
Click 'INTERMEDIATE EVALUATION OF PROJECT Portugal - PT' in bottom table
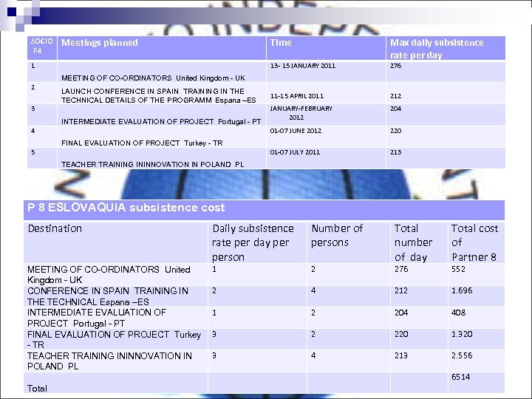click(97, 318)
